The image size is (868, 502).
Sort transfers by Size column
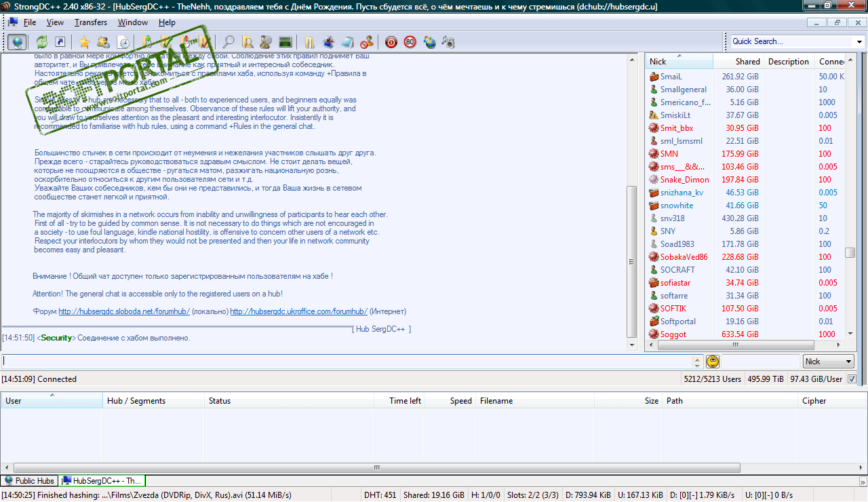pyautogui.click(x=628, y=400)
